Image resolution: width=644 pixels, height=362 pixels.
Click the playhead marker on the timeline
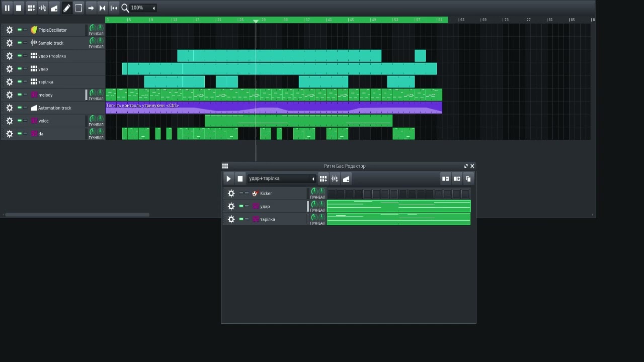tap(256, 21)
